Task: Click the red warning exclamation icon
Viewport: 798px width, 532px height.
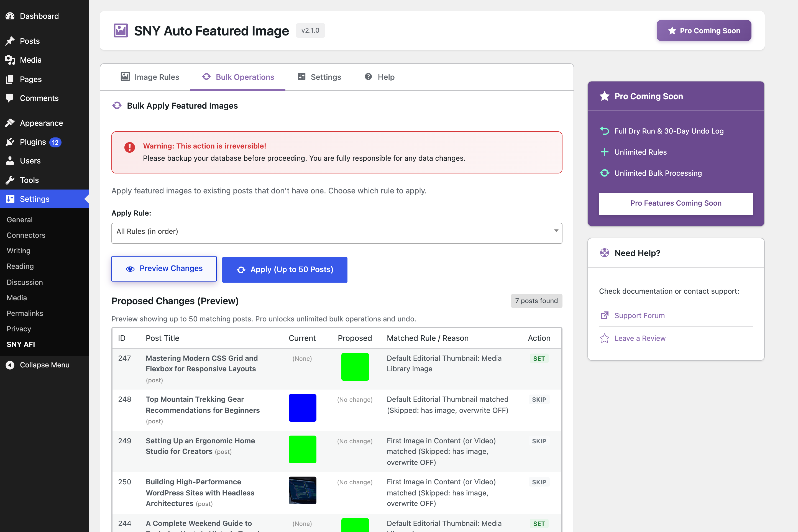Action: click(130, 147)
